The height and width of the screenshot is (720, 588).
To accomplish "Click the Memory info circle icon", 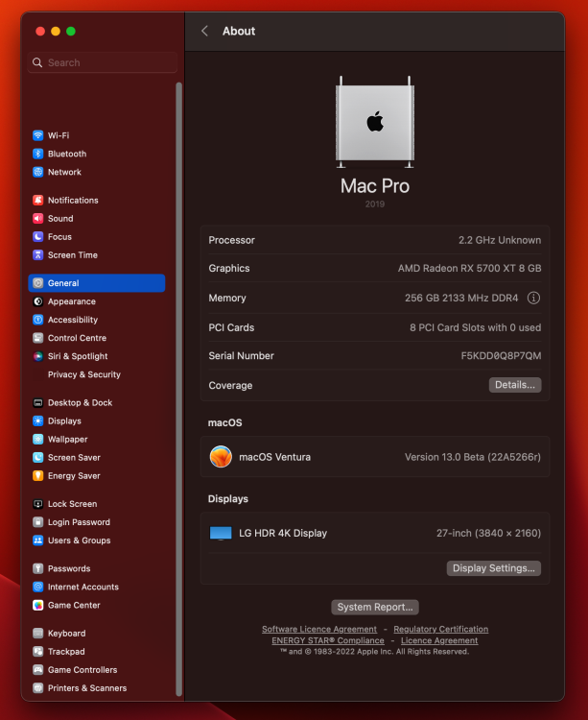I will click(x=533, y=298).
